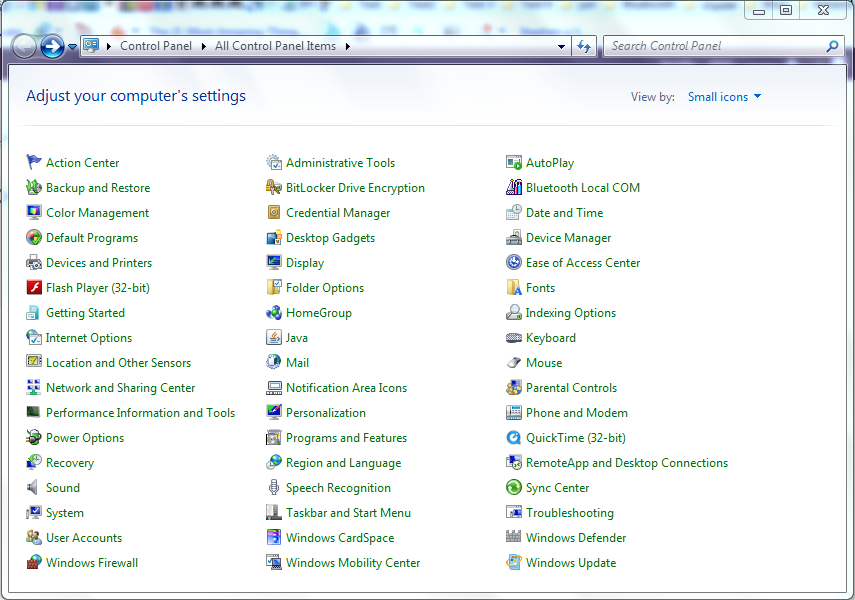Open Location and Other Sensors link
This screenshot has height=600, width=855.
pyautogui.click(x=118, y=363)
